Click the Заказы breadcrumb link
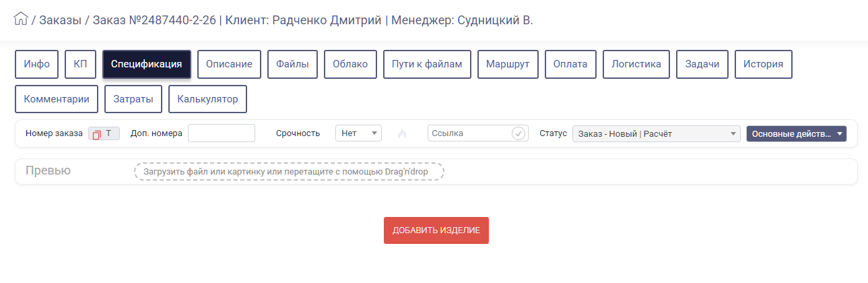 pyautogui.click(x=59, y=20)
